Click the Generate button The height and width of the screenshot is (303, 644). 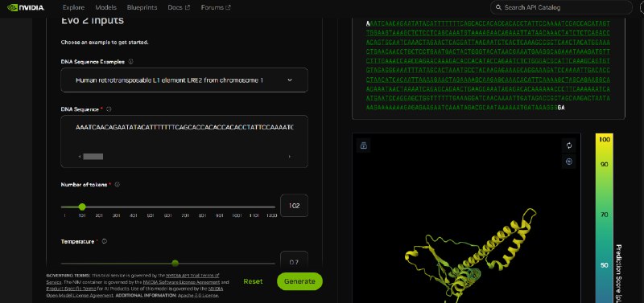(299, 281)
